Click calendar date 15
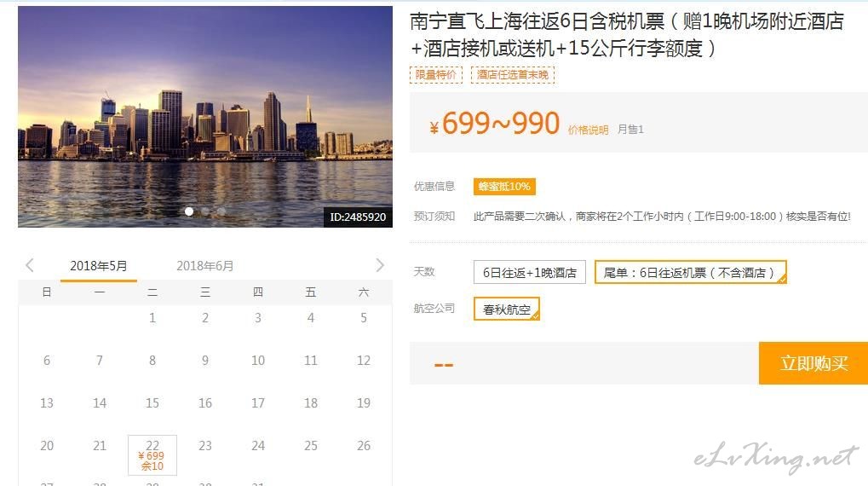 (152, 403)
